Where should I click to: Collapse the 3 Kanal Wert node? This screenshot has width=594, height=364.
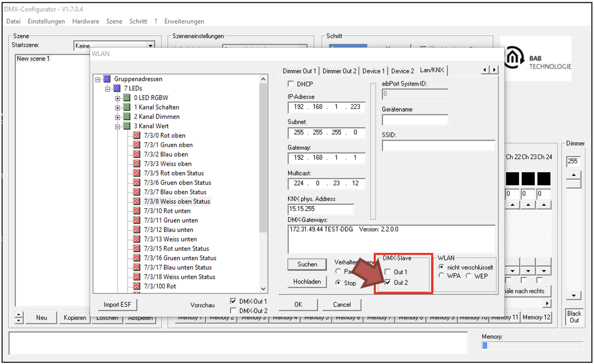point(117,127)
